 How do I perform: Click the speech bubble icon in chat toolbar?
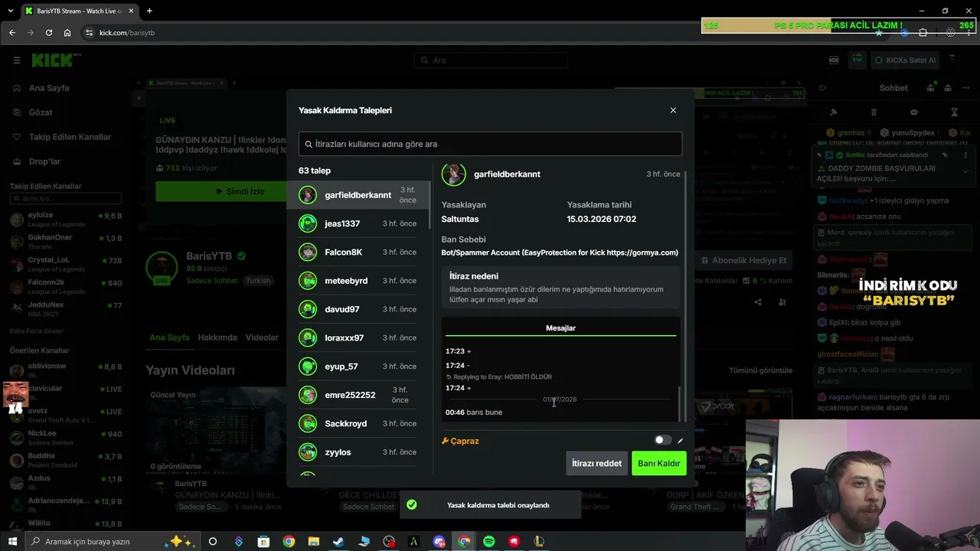pyautogui.click(x=913, y=112)
